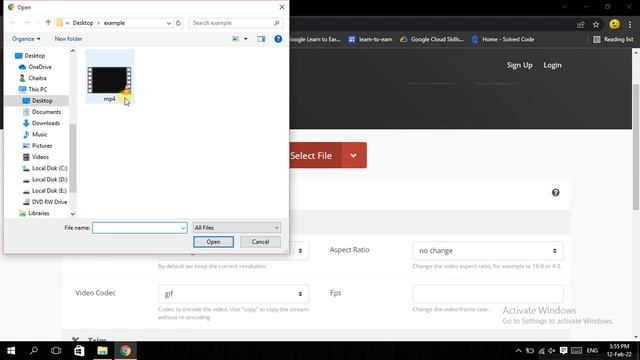Select This PC in tree
This screenshot has height=360, width=640.
[38, 89]
